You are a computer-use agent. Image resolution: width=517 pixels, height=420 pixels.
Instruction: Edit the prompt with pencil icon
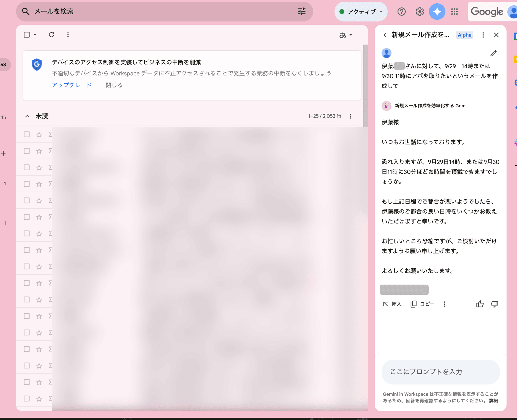(493, 53)
